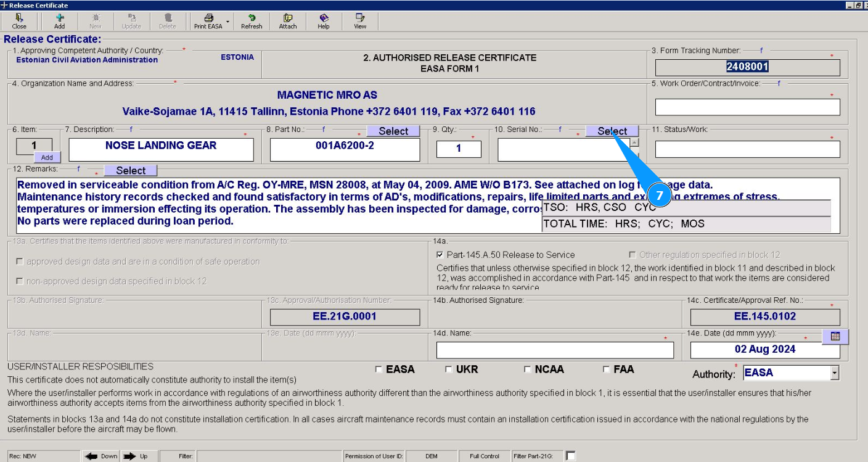Viewport: 868px width, 462px height.
Task: Open the Print EASA dropdown arrow
Action: click(227, 22)
